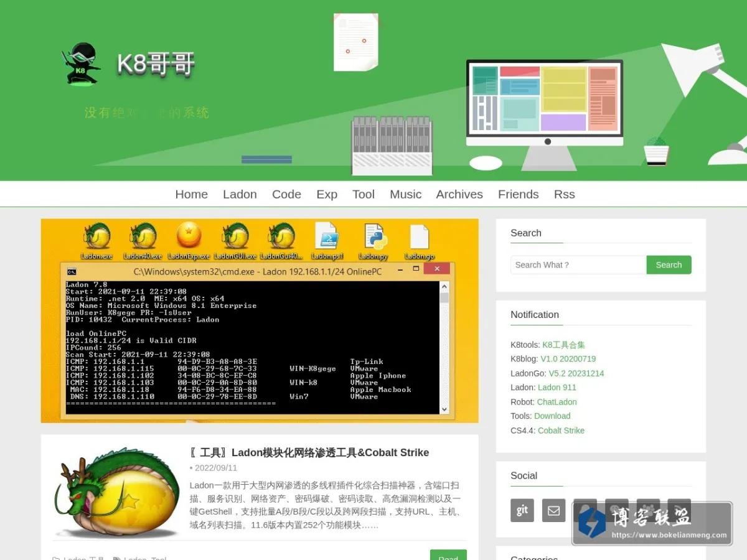Go to the Archives menu item
The width and height of the screenshot is (747, 560).
click(x=459, y=194)
